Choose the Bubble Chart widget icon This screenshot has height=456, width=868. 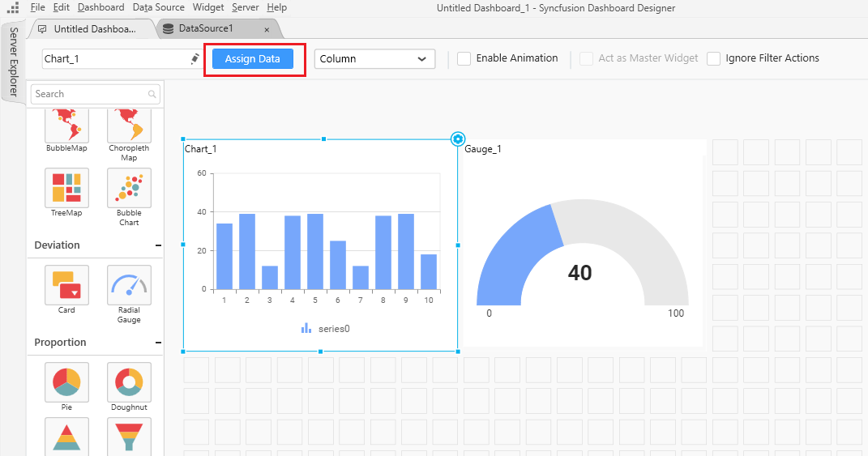pyautogui.click(x=129, y=188)
